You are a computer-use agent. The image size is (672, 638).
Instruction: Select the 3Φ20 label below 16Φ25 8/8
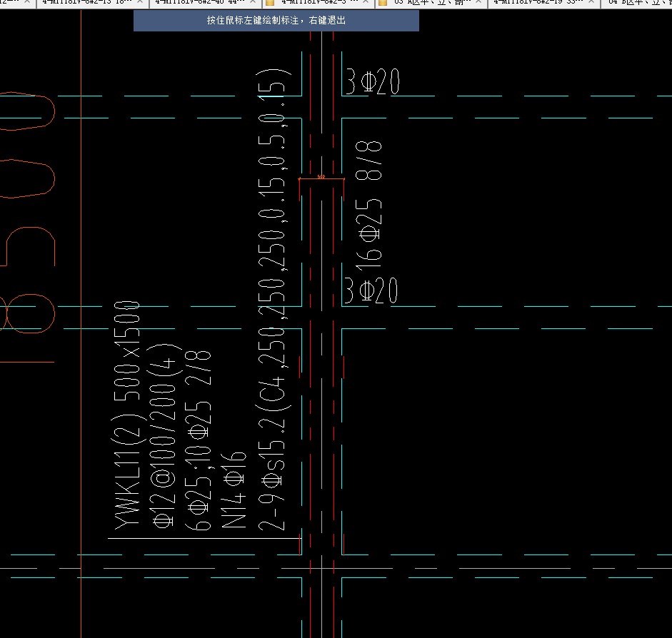point(371,290)
